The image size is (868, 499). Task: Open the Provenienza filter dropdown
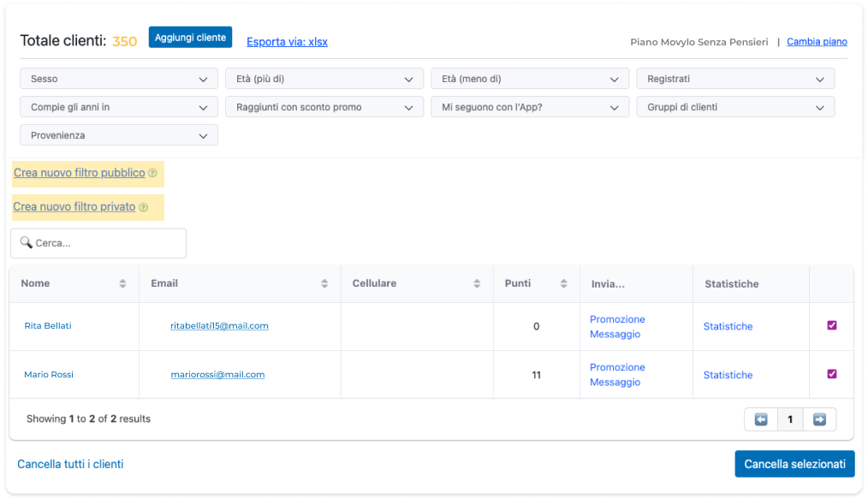(x=119, y=135)
